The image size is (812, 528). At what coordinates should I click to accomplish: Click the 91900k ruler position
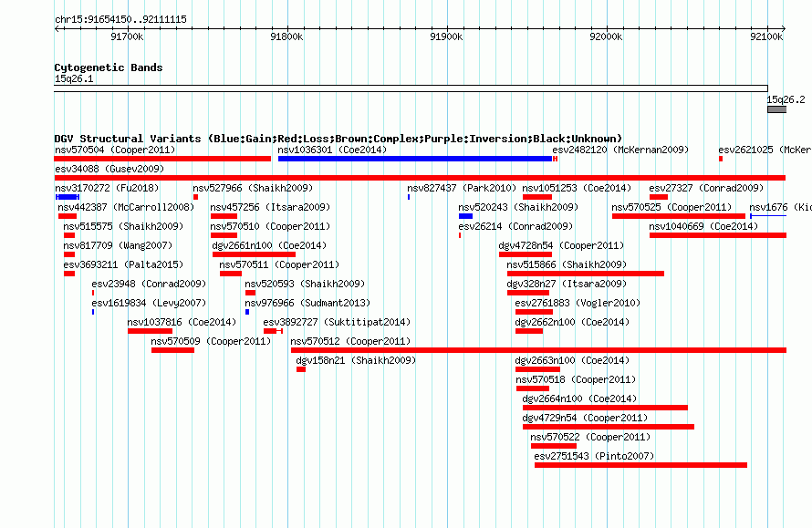coord(447,37)
